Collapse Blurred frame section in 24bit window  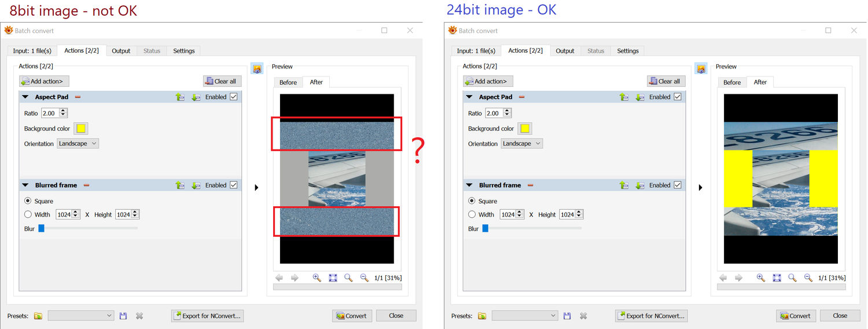469,185
